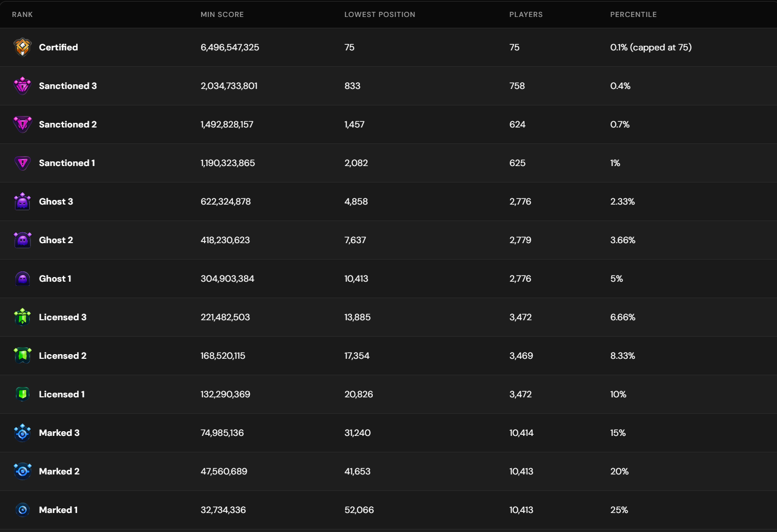Select the Licensed 3 rank name
This screenshot has height=532, width=777.
(63, 317)
